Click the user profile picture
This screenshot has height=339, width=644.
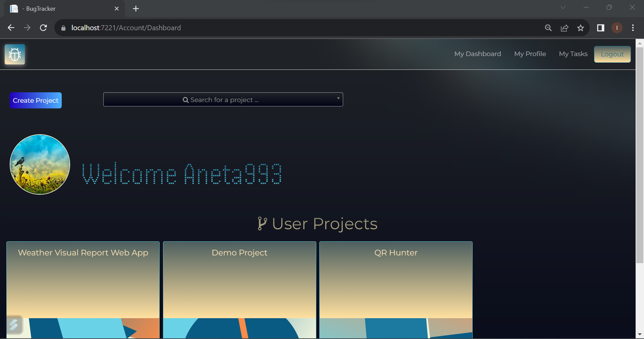(x=40, y=164)
